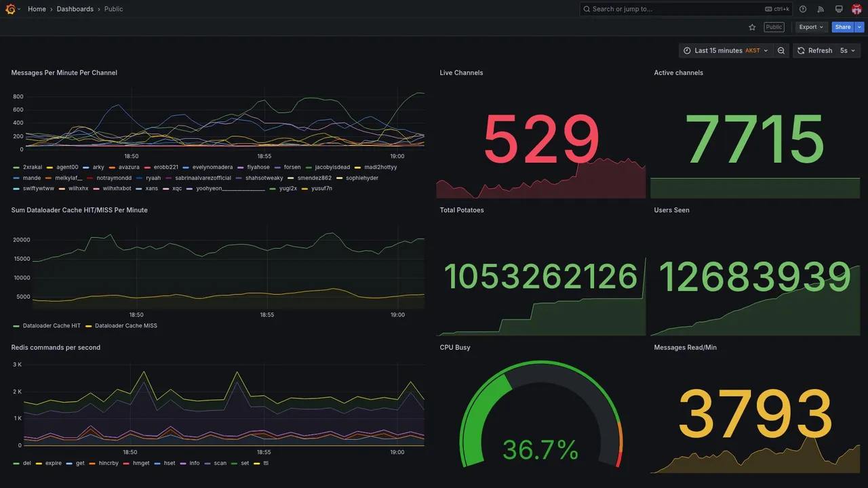Open the user profile avatar
This screenshot has height=488, width=868.
(856, 9)
